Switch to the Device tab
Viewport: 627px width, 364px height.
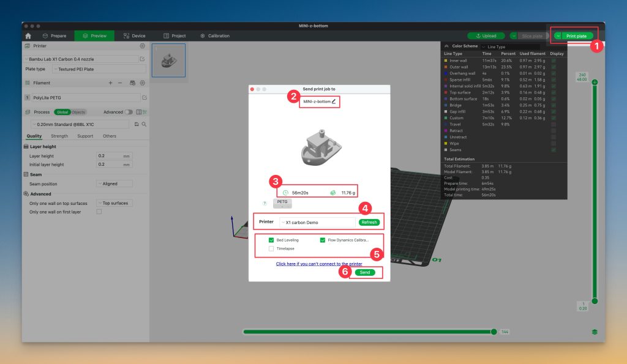[x=134, y=36]
